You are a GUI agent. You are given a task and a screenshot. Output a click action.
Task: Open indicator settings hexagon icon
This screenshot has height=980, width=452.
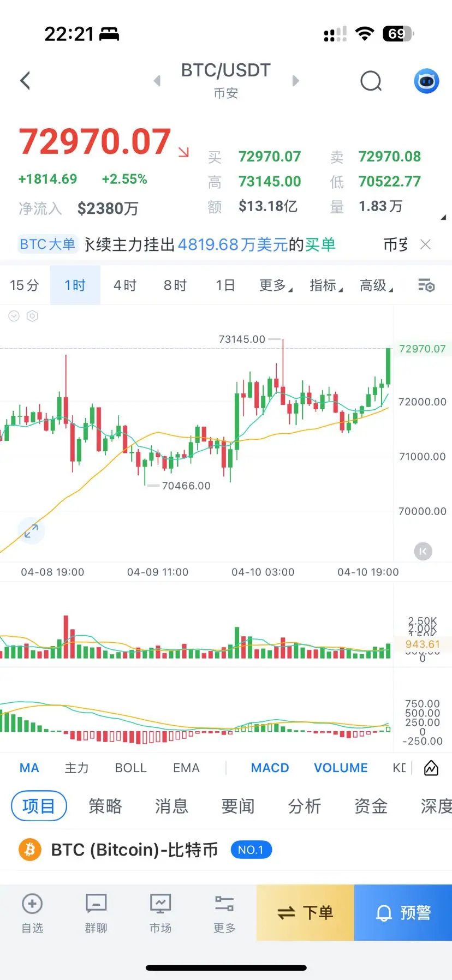(33, 316)
